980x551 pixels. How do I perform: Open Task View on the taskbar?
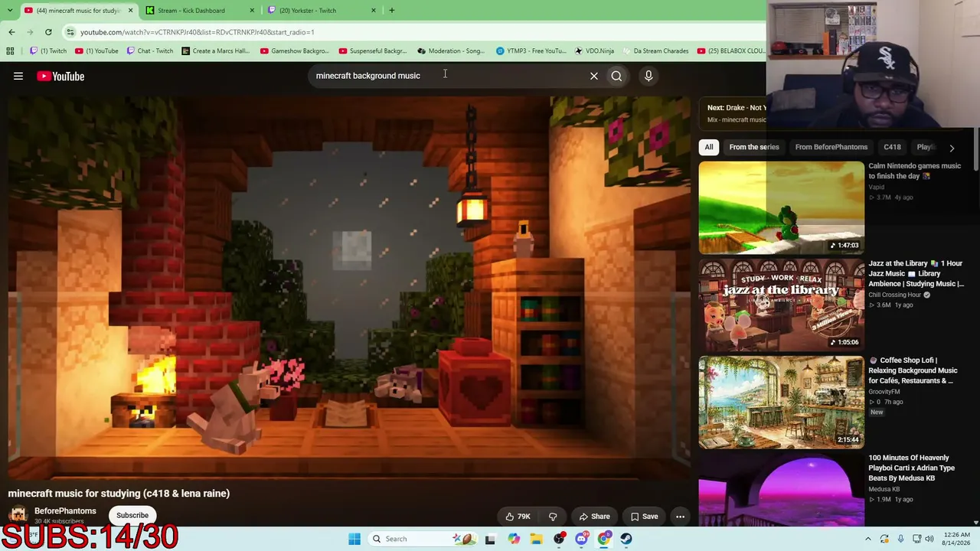[x=490, y=539]
